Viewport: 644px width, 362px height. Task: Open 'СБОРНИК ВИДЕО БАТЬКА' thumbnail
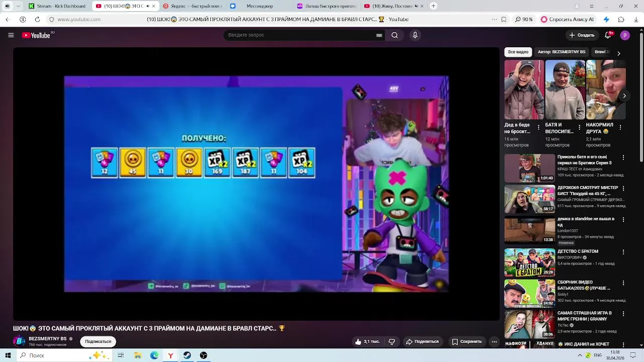[530, 294]
